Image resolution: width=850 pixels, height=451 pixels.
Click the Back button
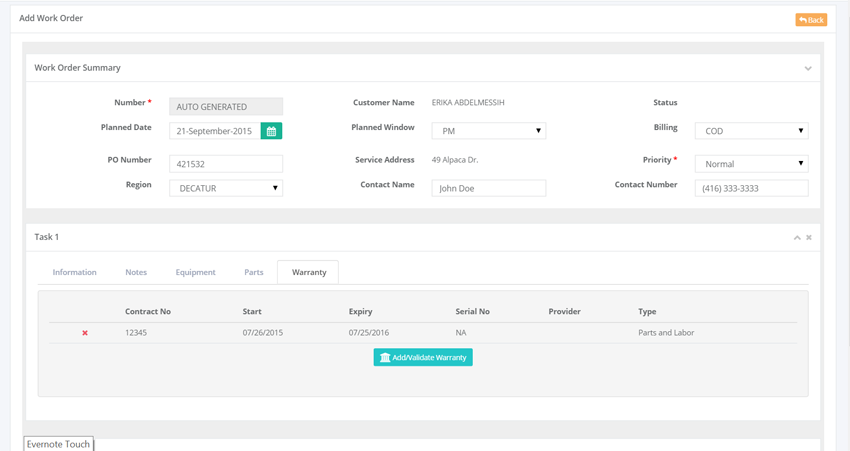point(811,20)
